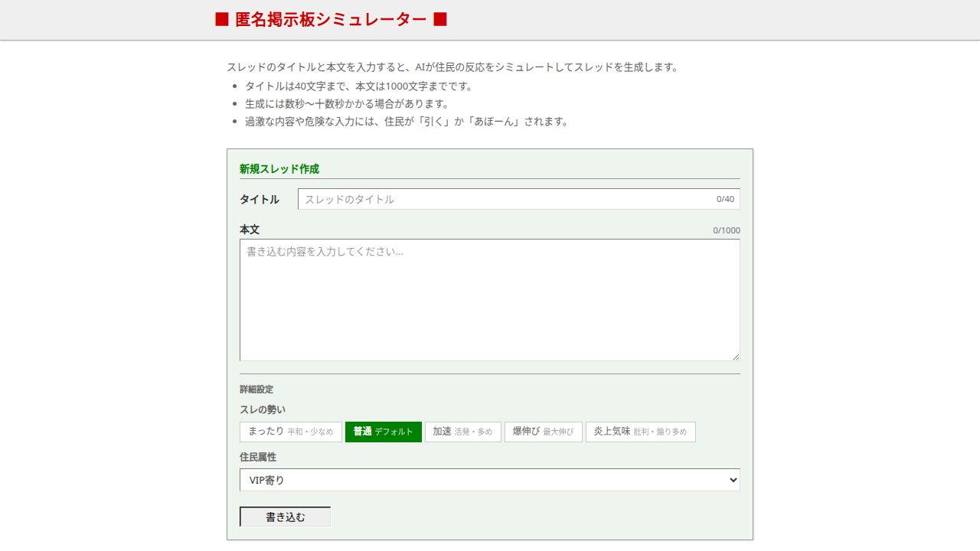Open the 住民属性 resident attribute dropdown
The image size is (980, 551).
click(490, 480)
